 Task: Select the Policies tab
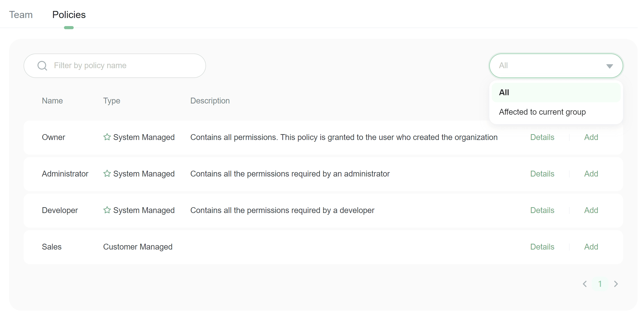coord(69,15)
